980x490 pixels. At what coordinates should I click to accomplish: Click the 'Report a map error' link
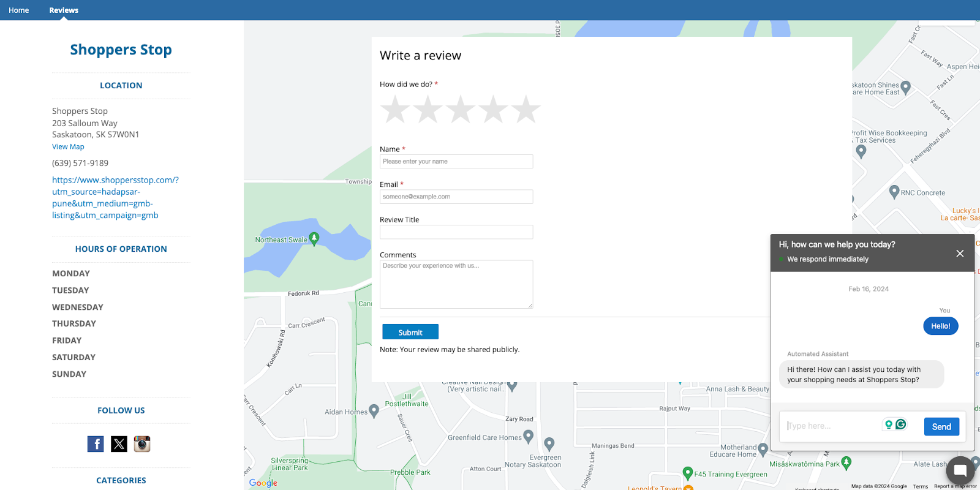click(956, 487)
